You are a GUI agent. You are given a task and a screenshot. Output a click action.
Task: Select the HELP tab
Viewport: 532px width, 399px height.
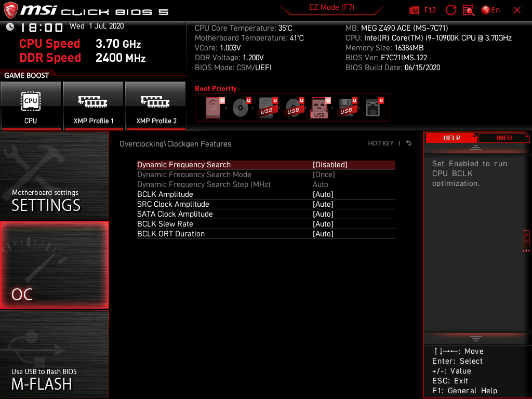coord(451,138)
